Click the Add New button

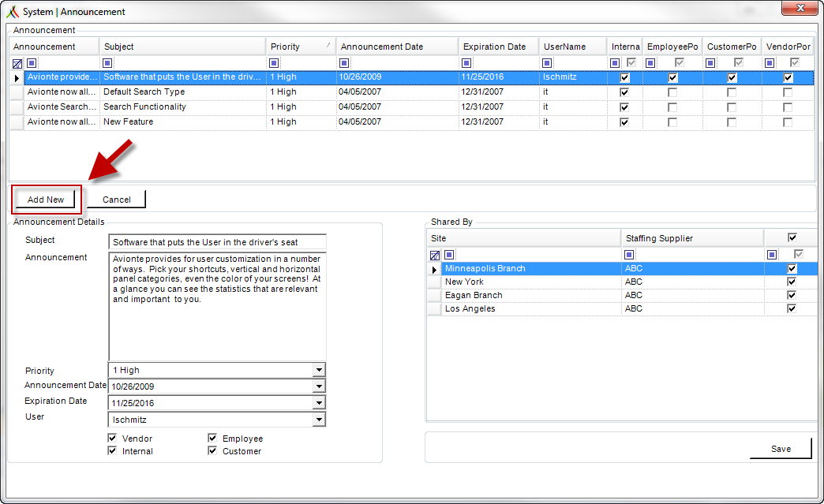(46, 200)
